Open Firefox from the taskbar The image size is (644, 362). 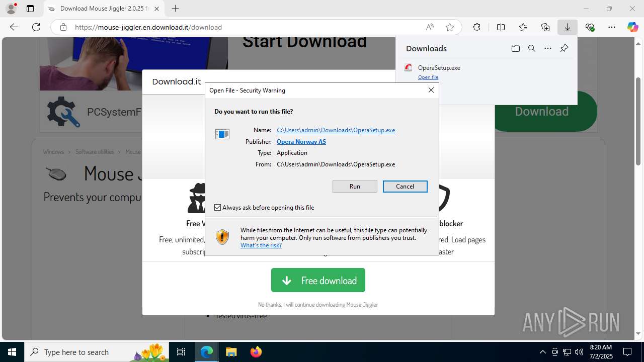click(x=256, y=352)
